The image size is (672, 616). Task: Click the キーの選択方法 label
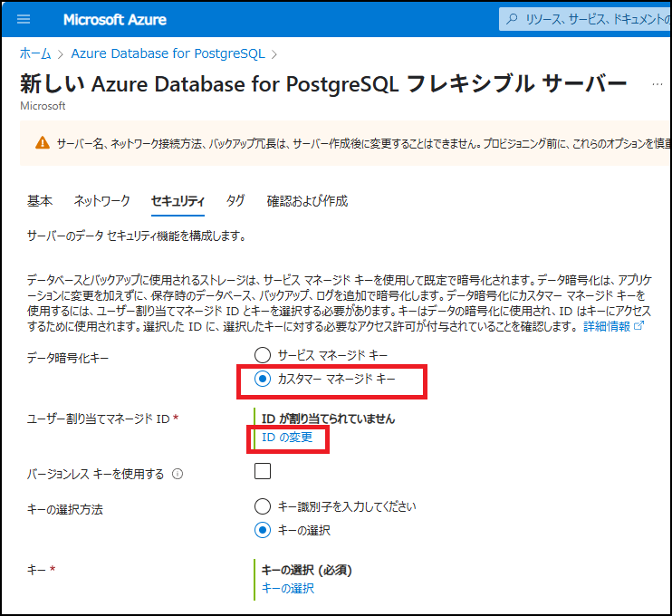pyautogui.click(x=64, y=509)
